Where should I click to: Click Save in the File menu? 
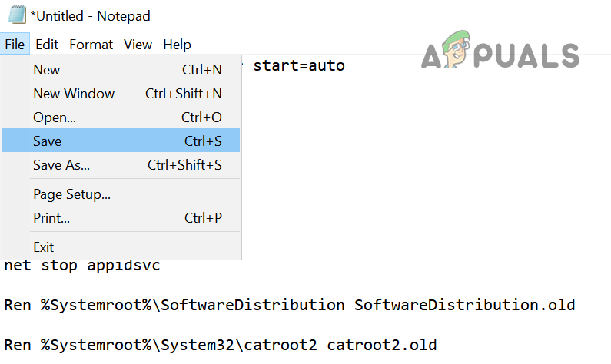48,141
